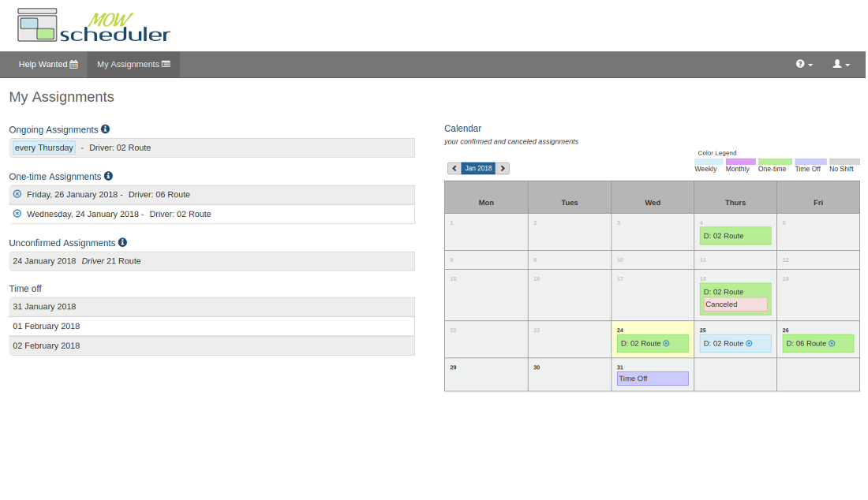
Task: Click the info icon beside One-time Assignments
Action: click(x=108, y=176)
